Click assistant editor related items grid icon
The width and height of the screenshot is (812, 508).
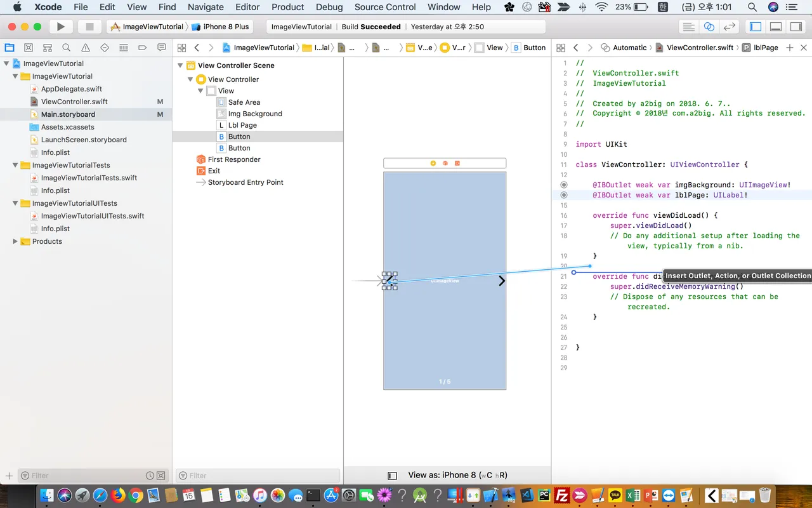(x=561, y=48)
